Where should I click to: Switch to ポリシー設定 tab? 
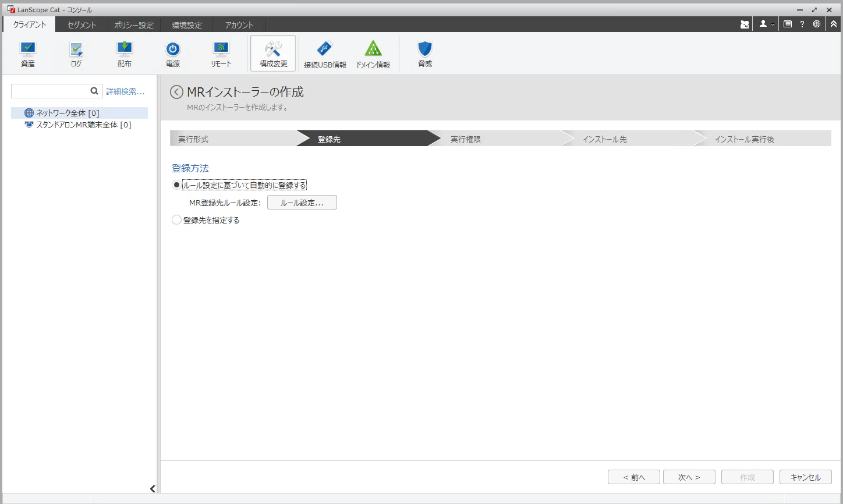(134, 25)
